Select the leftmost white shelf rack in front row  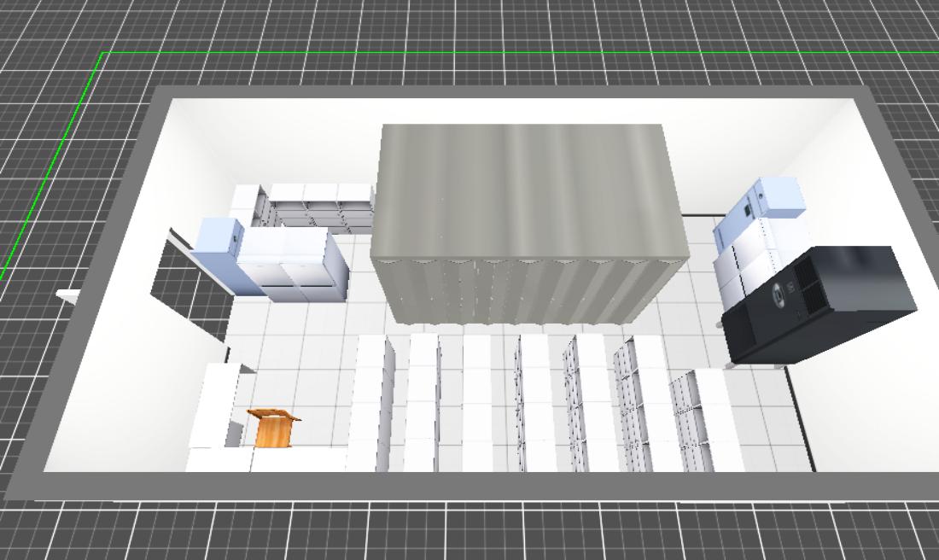pos(372,401)
